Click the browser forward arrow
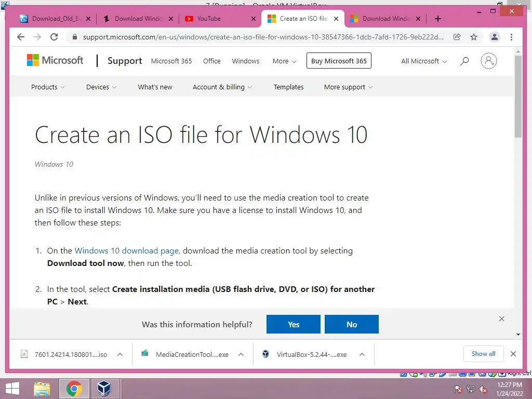532x399 pixels. [37, 37]
